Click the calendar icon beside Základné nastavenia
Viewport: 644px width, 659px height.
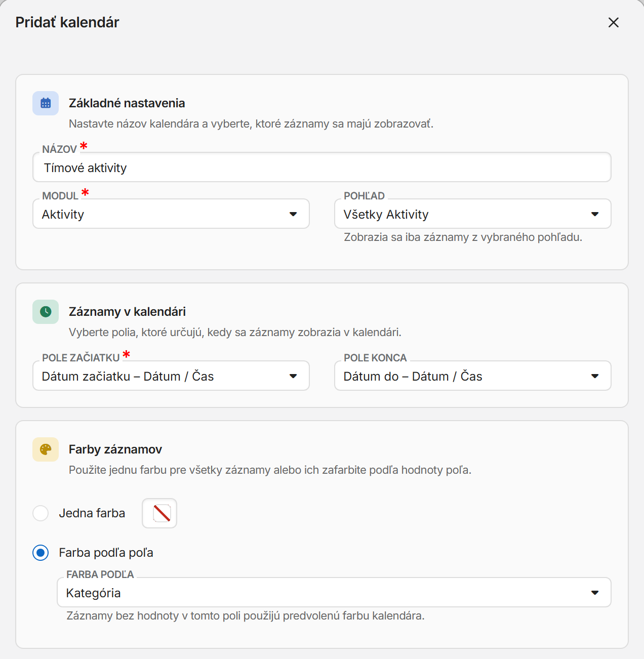[x=46, y=103]
